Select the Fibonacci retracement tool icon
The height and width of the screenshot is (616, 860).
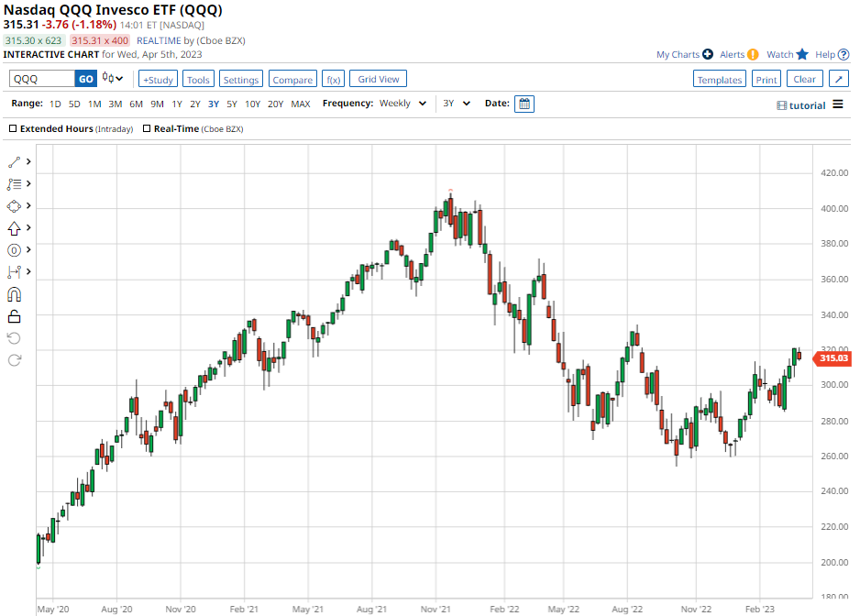[x=15, y=183]
